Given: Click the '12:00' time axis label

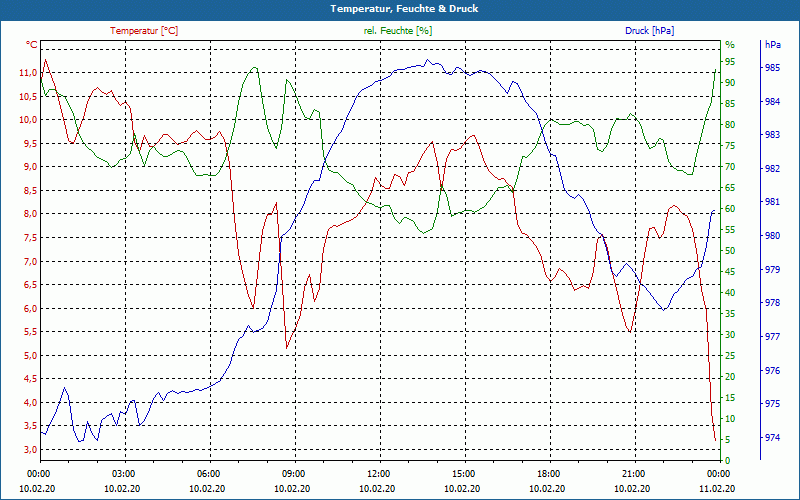Looking at the screenshot, I should [377, 473].
